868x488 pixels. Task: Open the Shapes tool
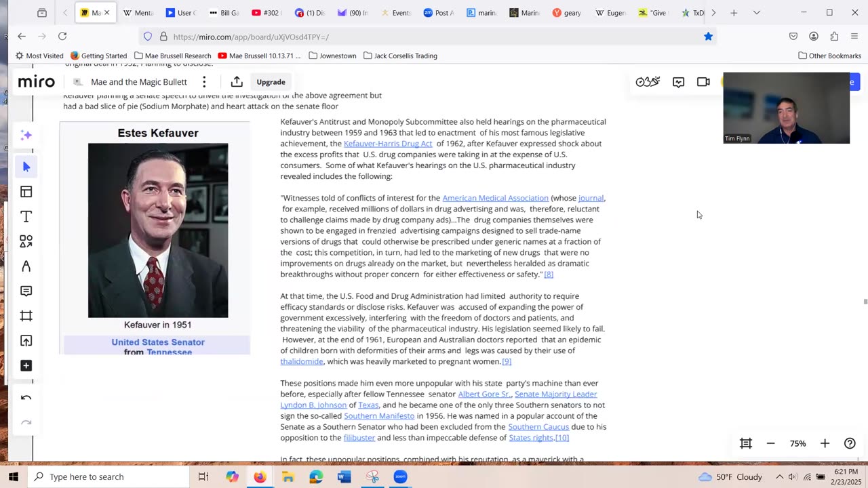[x=26, y=241]
